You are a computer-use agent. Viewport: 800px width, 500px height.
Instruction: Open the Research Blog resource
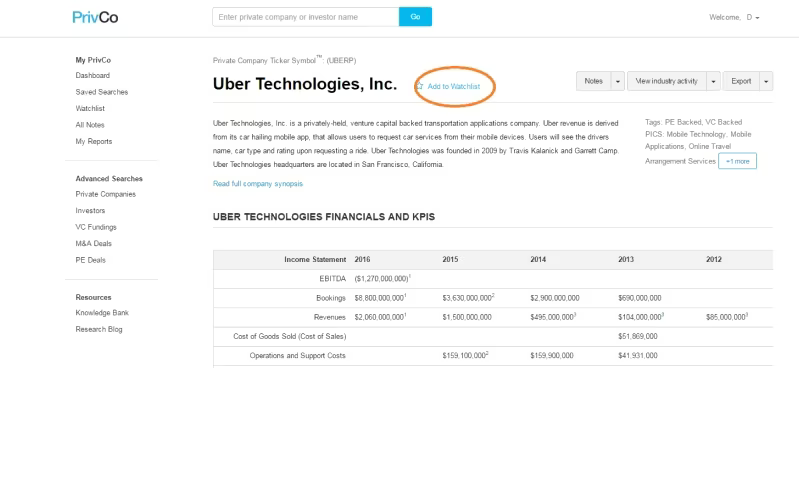(x=99, y=330)
